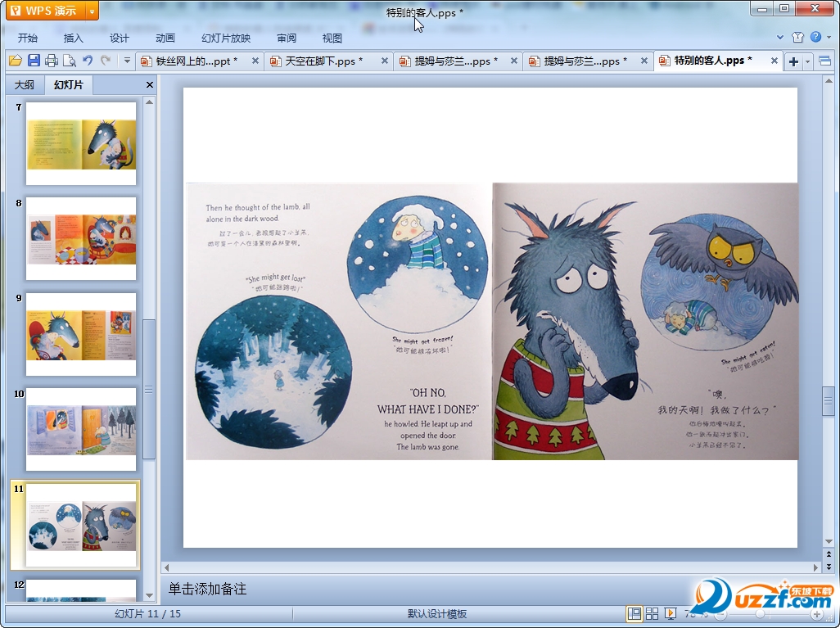Viewport: 840px width, 628px height.
Task: Save the presentation with the floppy icon
Action: click(x=34, y=61)
